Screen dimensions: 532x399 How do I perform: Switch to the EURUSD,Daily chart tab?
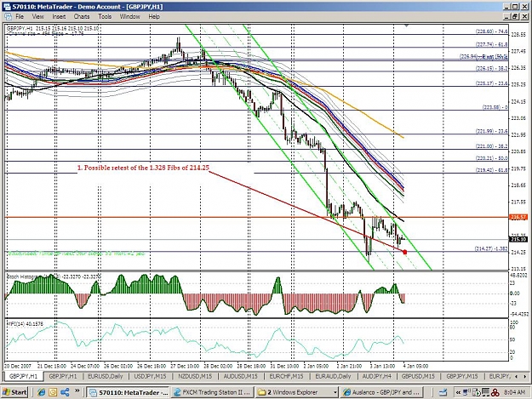[106, 376]
